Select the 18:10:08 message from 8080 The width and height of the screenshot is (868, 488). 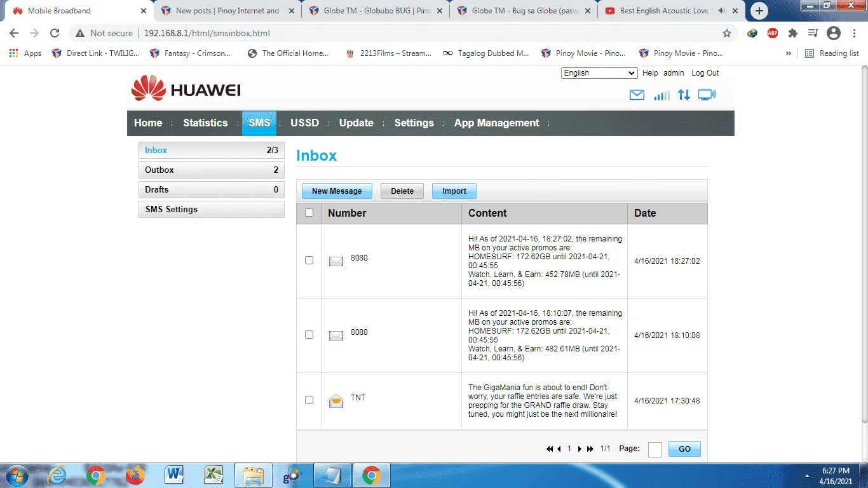coord(309,335)
